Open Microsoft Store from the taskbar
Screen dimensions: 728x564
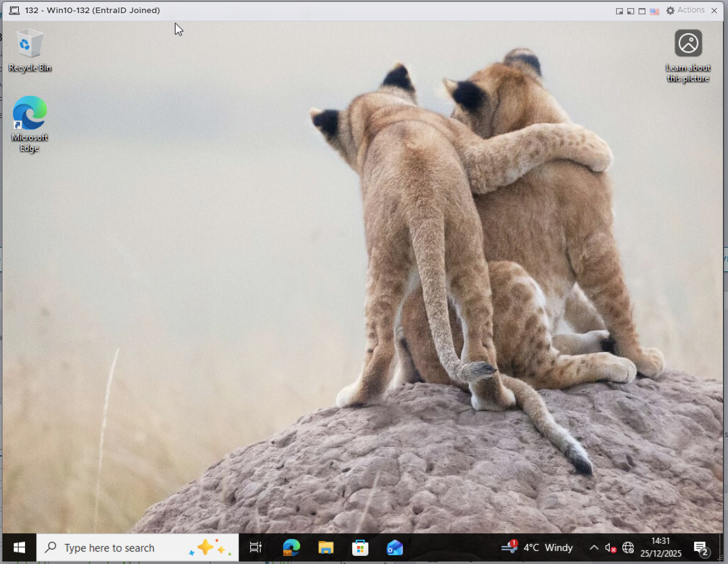pyautogui.click(x=360, y=548)
